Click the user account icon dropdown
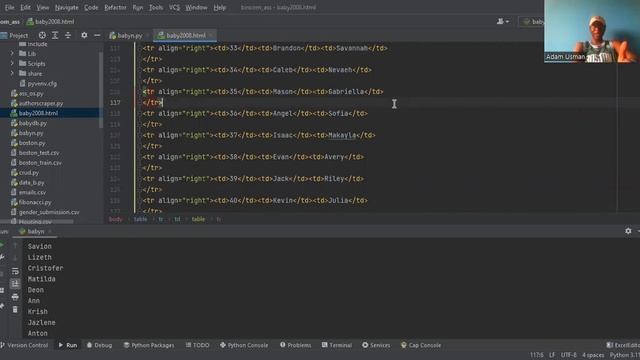 point(503,21)
